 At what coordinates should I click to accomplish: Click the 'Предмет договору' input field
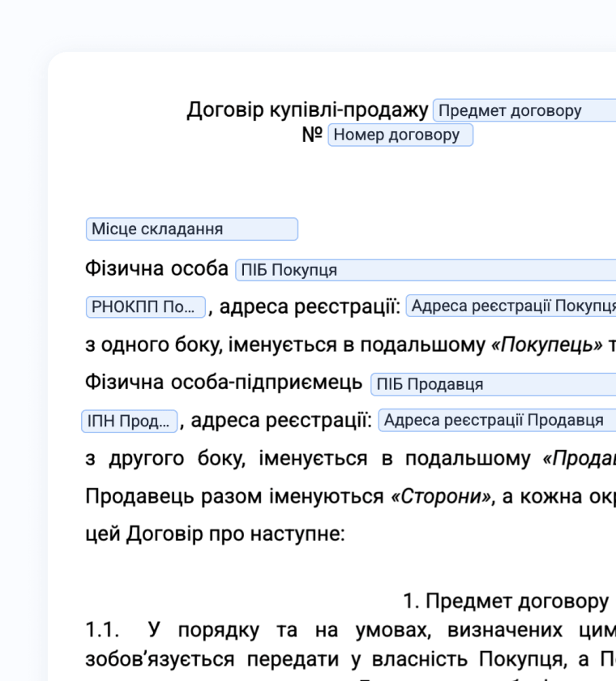[x=524, y=110]
